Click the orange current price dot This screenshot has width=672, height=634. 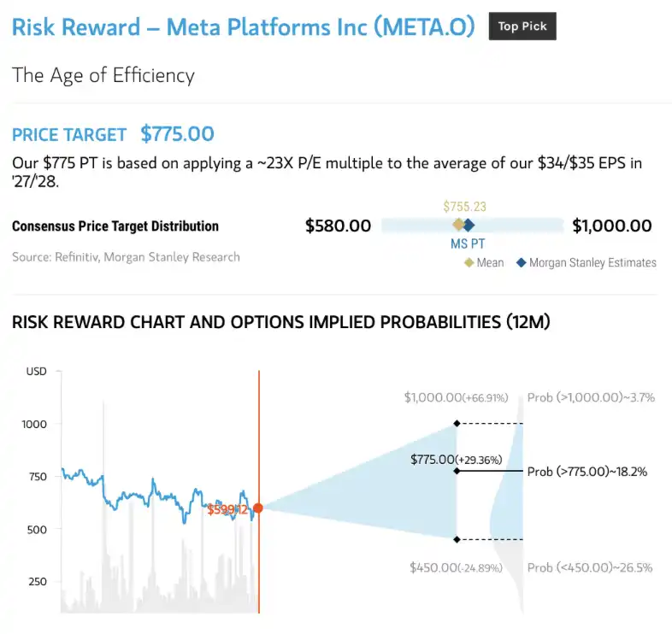pos(258,508)
